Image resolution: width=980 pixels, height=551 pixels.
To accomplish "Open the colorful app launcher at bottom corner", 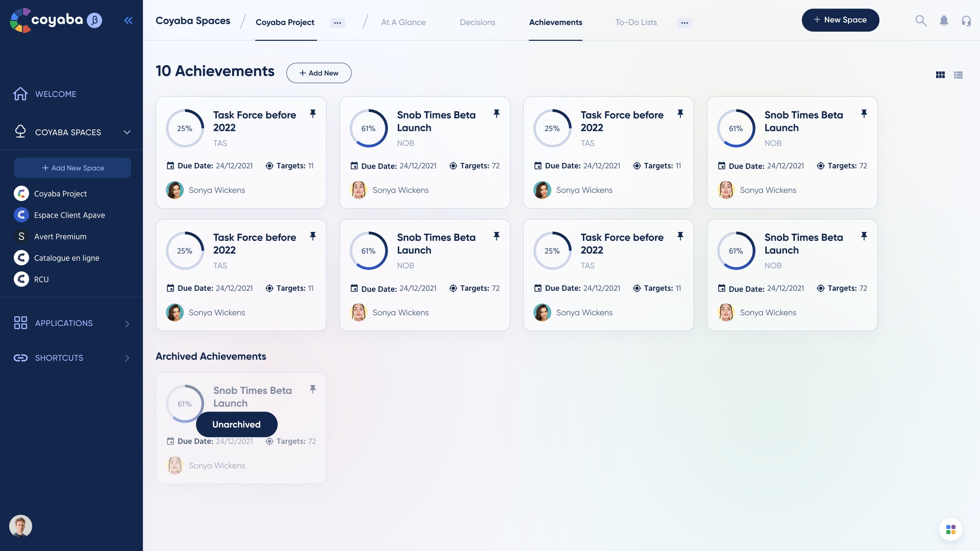I will click(950, 529).
